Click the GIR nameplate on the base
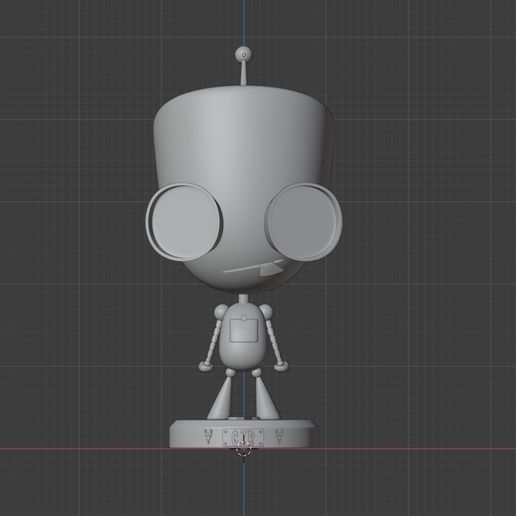Viewport: 516px width, 516px height. tap(243, 437)
